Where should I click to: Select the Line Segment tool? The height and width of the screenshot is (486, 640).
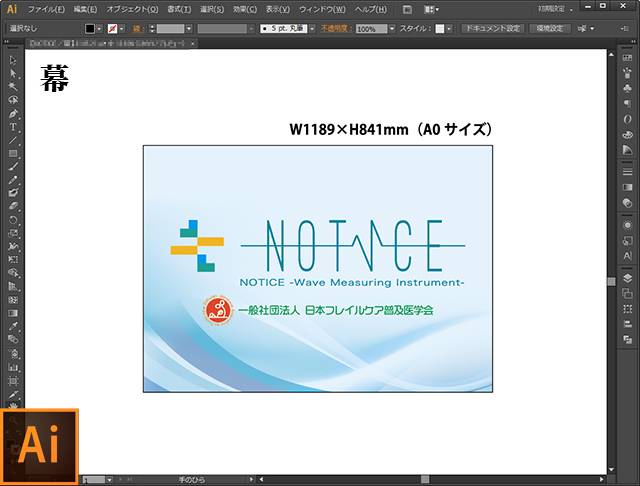click(x=13, y=140)
